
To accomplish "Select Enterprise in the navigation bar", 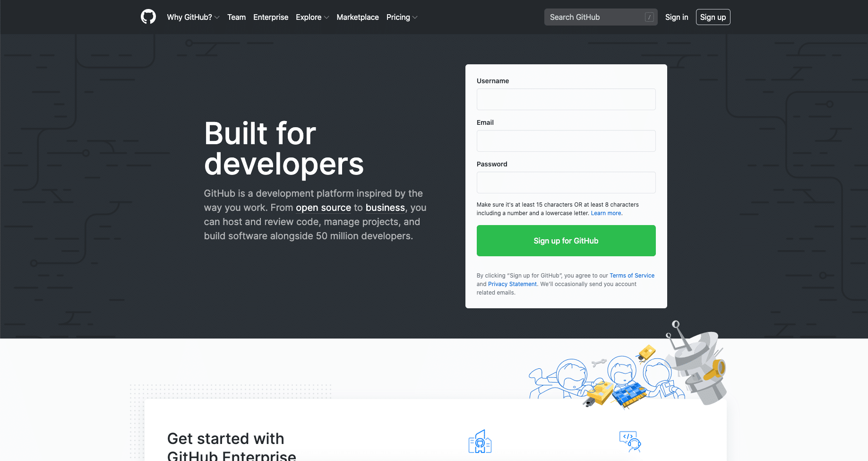I will [270, 17].
